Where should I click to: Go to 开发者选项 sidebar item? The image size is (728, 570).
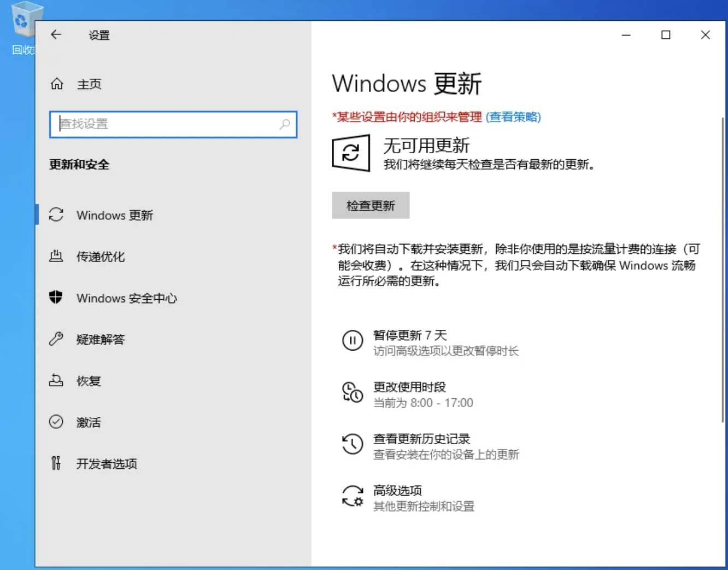point(173,464)
